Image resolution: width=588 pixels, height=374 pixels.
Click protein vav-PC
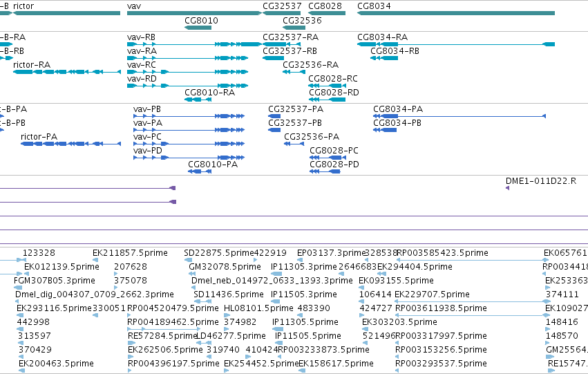[x=189, y=144]
